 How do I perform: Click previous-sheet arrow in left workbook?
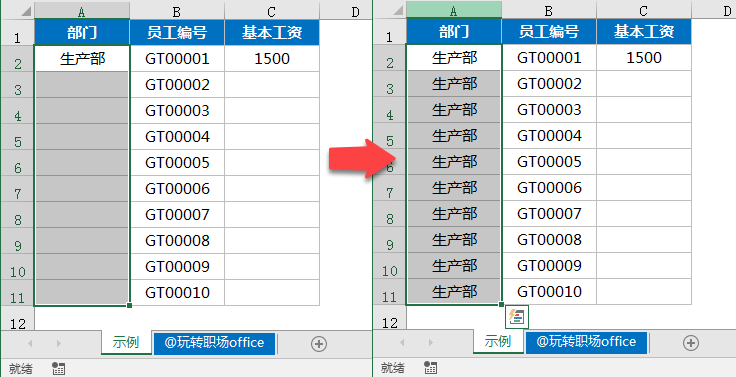[x=30, y=344]
